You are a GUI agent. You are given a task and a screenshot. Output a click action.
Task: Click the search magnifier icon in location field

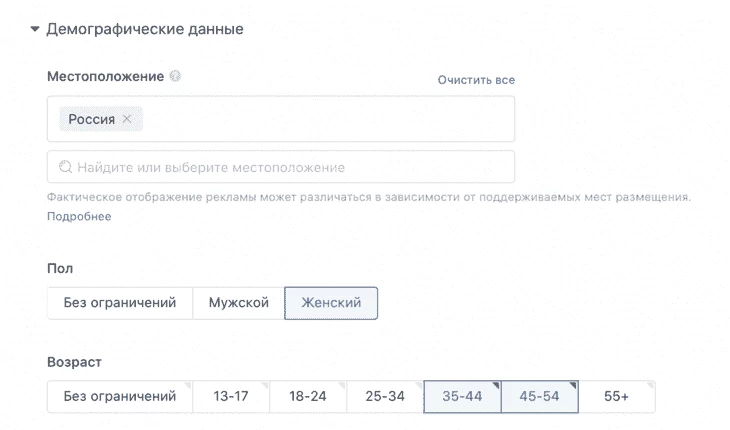pyautogui.click(x=65, y=167)
